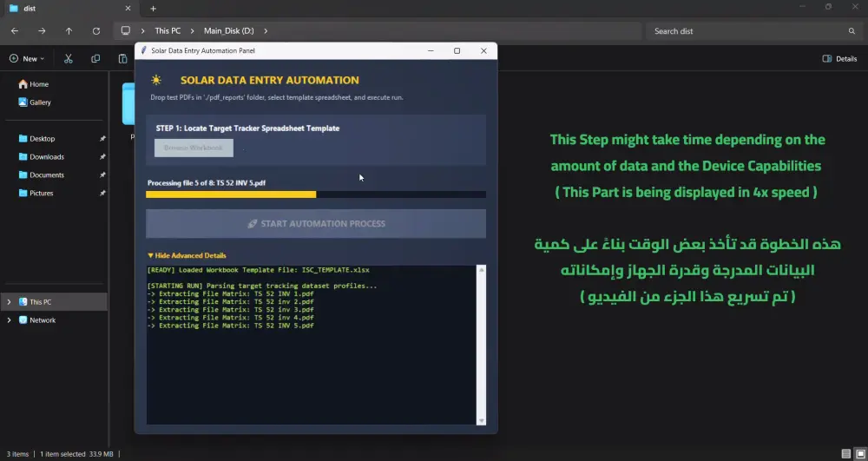Go up one folder level
The height and width of the screenshot is (461, 868).
[69, 31]
